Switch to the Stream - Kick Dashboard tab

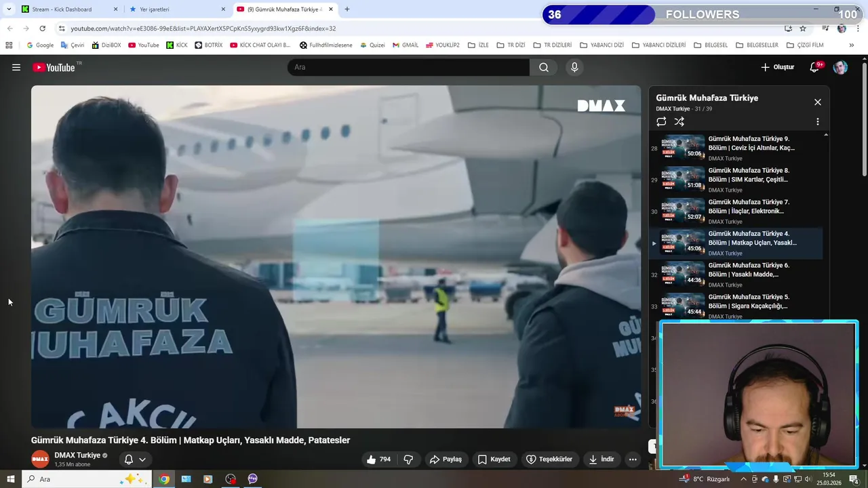tap(70, 9)
